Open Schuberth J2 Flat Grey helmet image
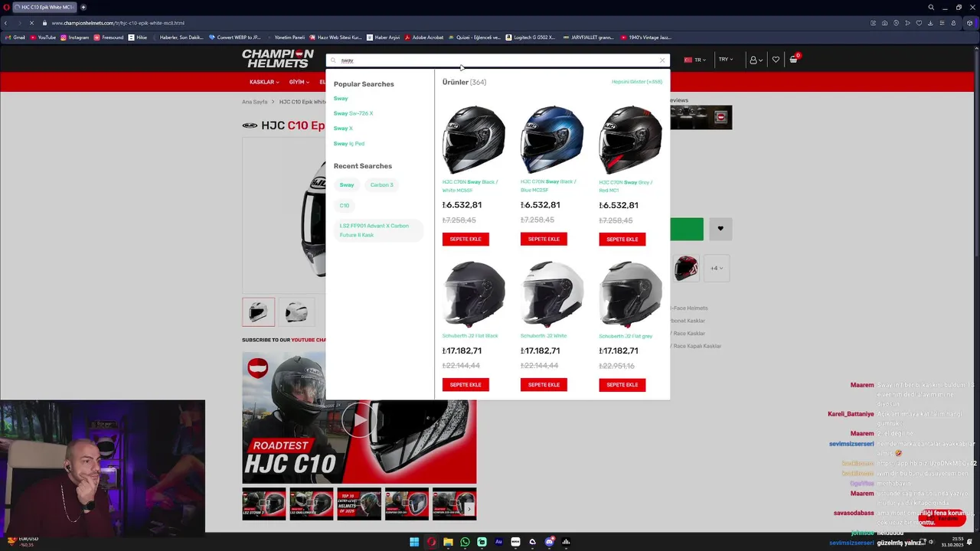 click(x=630, y=295)
